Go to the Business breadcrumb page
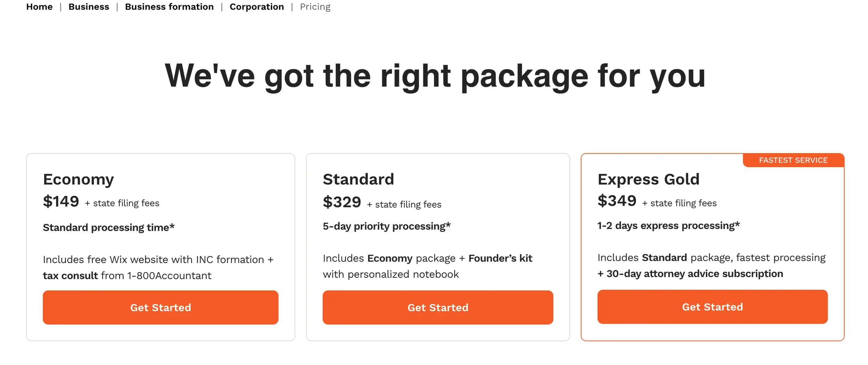868x365 pixels. (x=89, y=7)
